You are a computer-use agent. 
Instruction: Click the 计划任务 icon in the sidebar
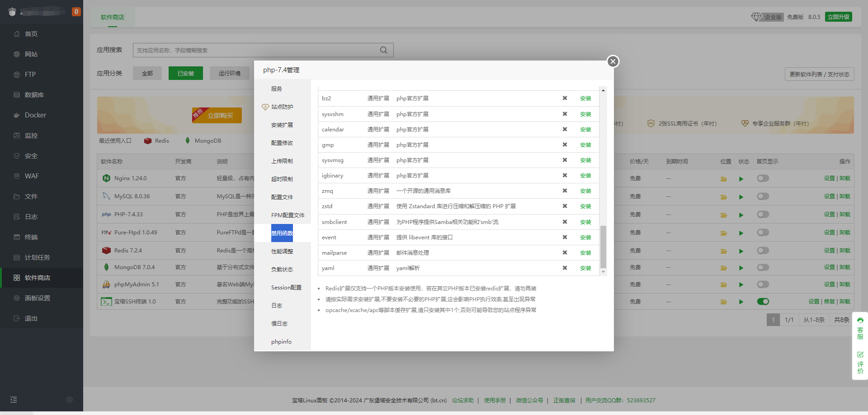pos(17,257)
